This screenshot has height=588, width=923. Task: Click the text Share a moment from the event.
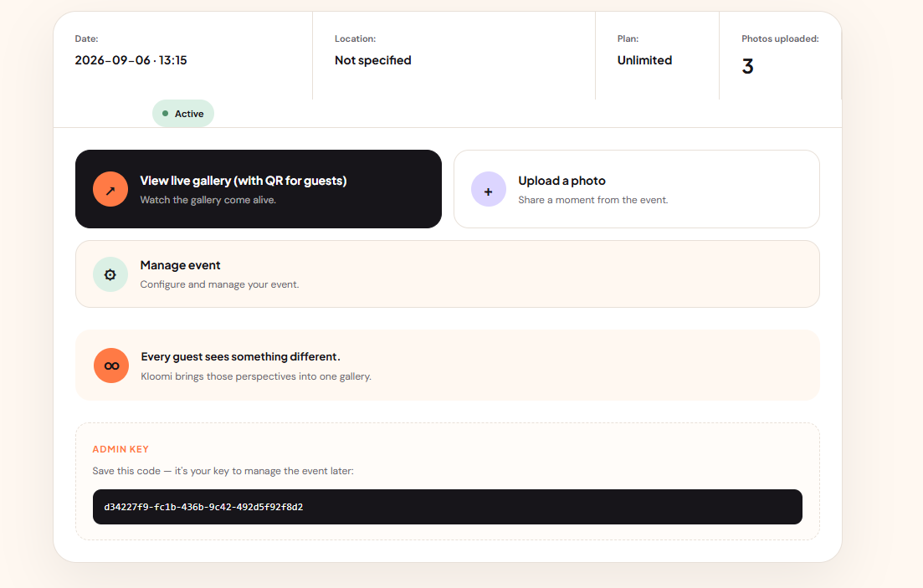[593, 200]
